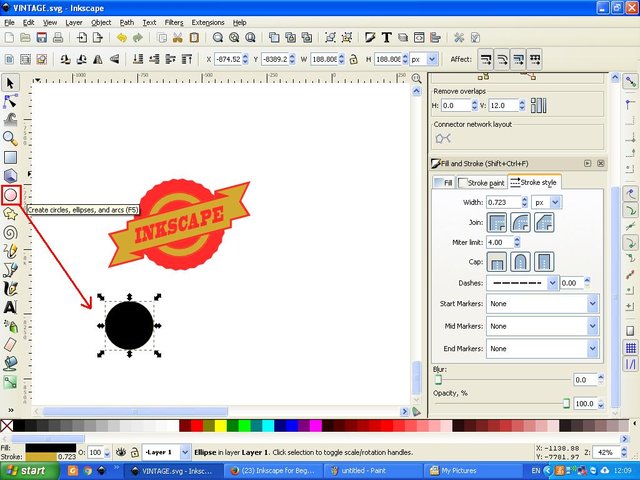The image size is (640, 480).
Task: Click the Save document icon
Action: click(x=42, y=38)
